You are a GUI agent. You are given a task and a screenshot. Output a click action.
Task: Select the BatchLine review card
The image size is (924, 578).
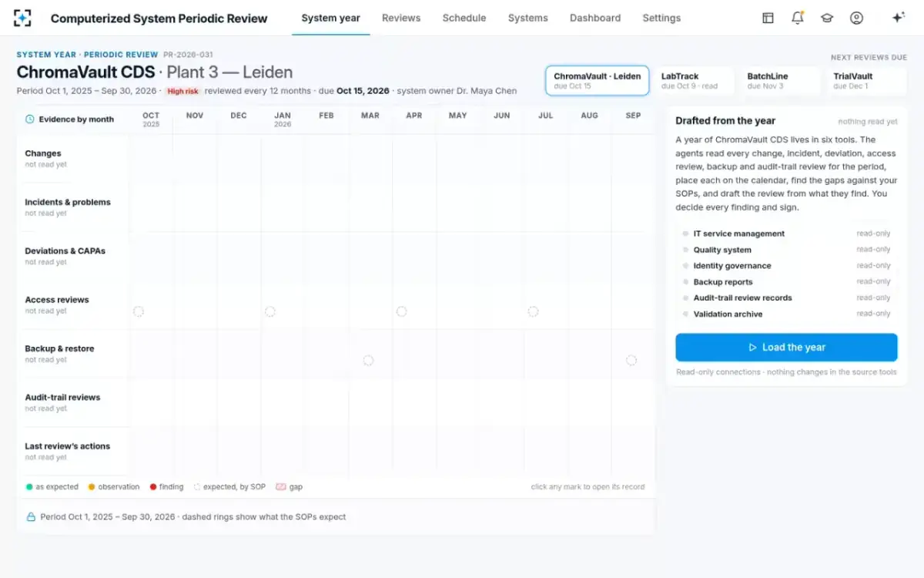tap(780, 81)
